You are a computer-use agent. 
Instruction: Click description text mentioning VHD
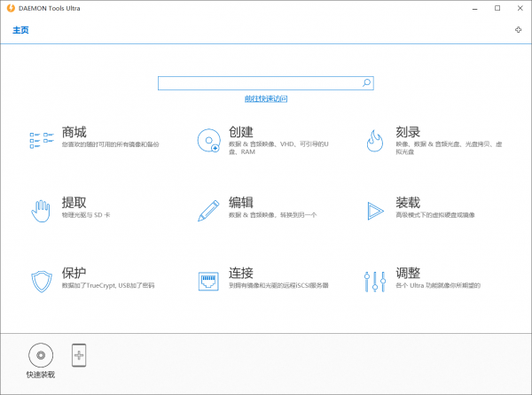(x=278, y=148)
